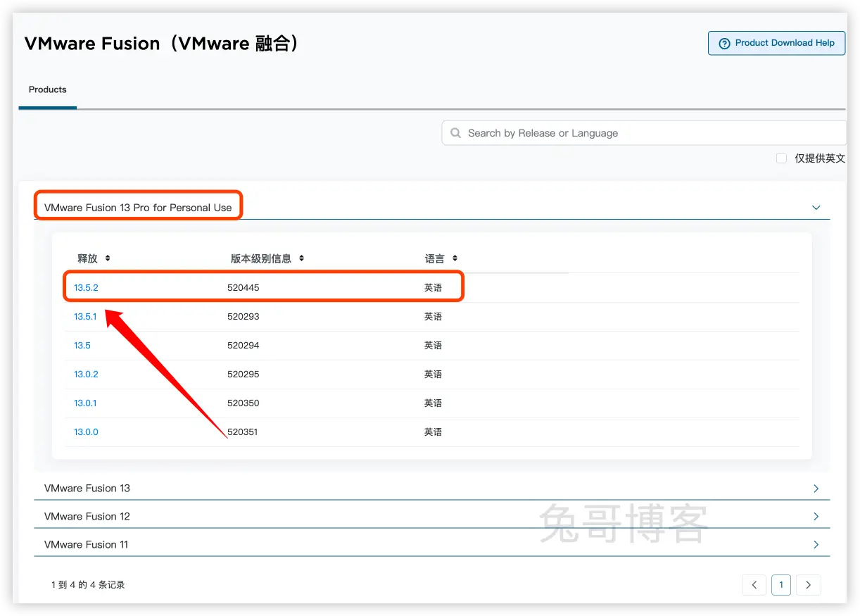
Task: Select build number 520295
Action: [244, 375]
